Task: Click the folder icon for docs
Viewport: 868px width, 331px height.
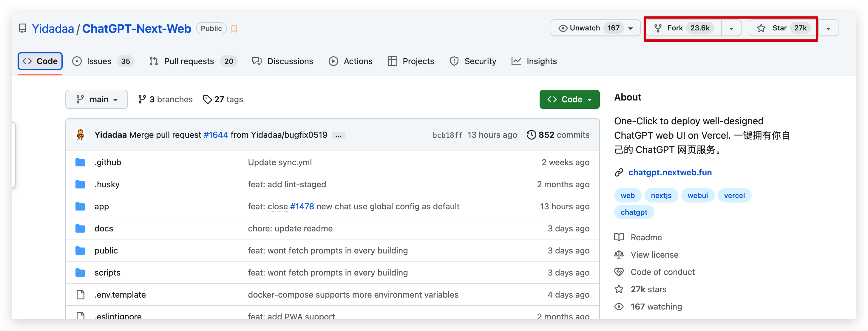Action: (x=80, y=228)
